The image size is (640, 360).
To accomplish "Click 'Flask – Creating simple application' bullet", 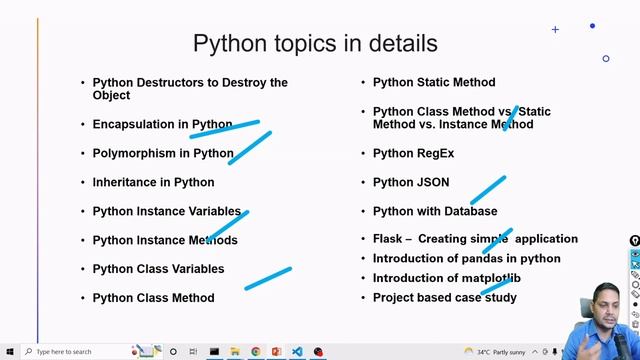I will coord(475,239).
